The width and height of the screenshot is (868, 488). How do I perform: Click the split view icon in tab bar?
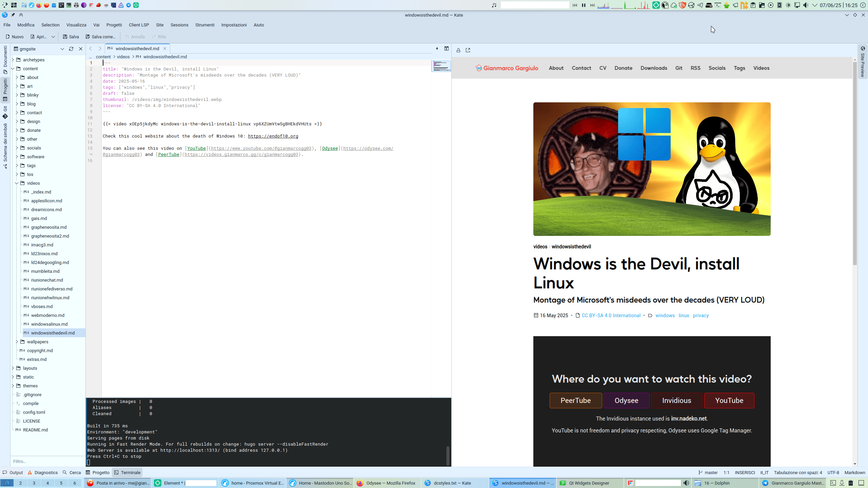[x=447, y=48]
